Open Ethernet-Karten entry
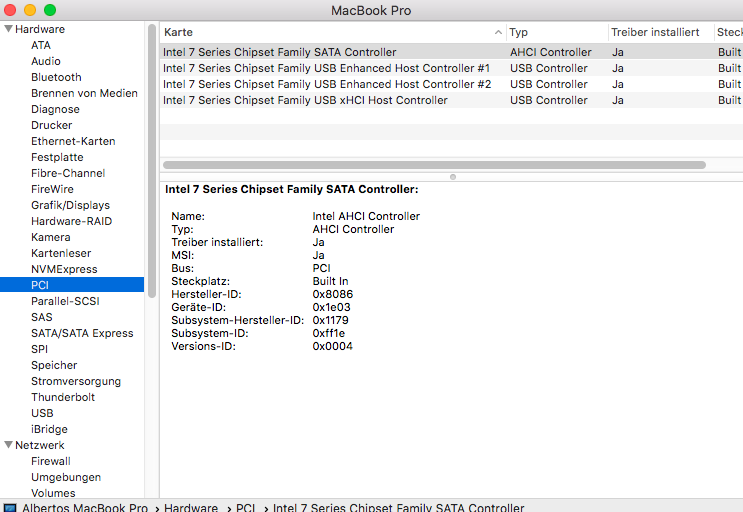The width and height of the screenshot is (743, 512). point(73,141)
